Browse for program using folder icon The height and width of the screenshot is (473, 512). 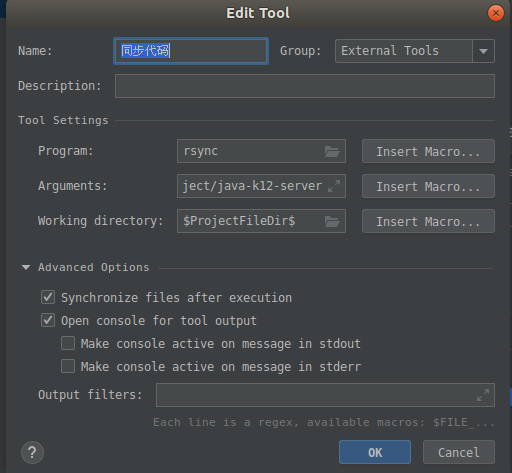(x=332, y=151)
